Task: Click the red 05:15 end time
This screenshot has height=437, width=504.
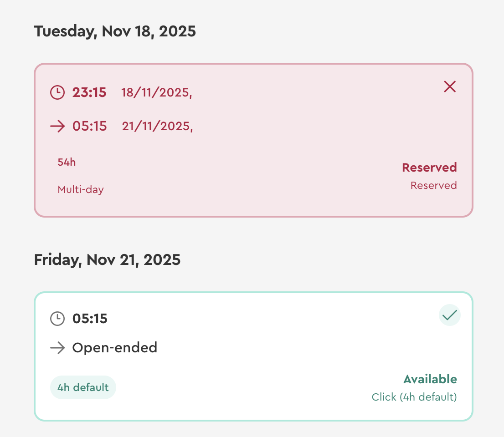Action: coord(90,126)
